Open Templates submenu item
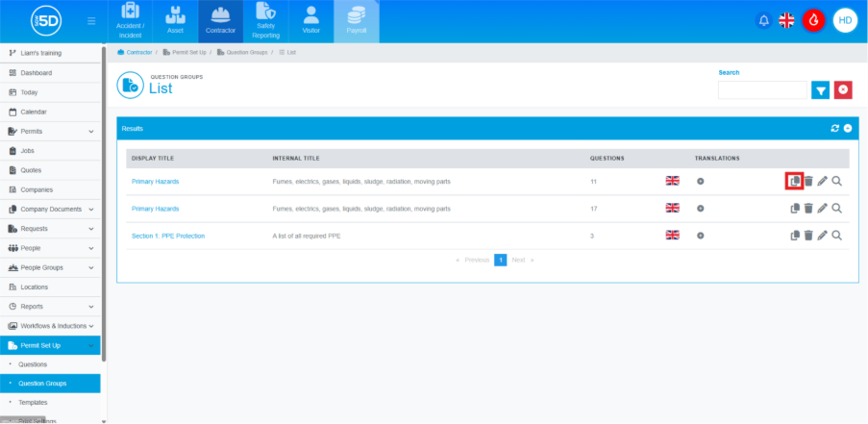 [50, 403]
